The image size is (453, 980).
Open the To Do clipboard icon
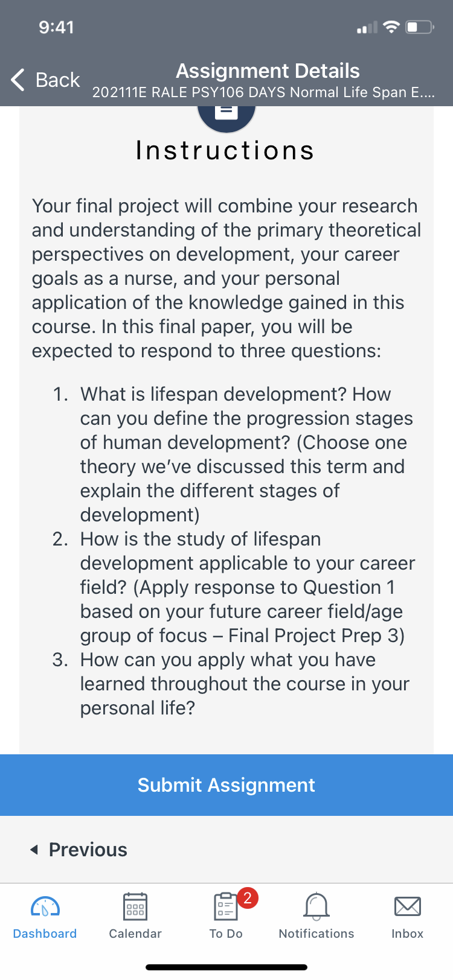226,906
